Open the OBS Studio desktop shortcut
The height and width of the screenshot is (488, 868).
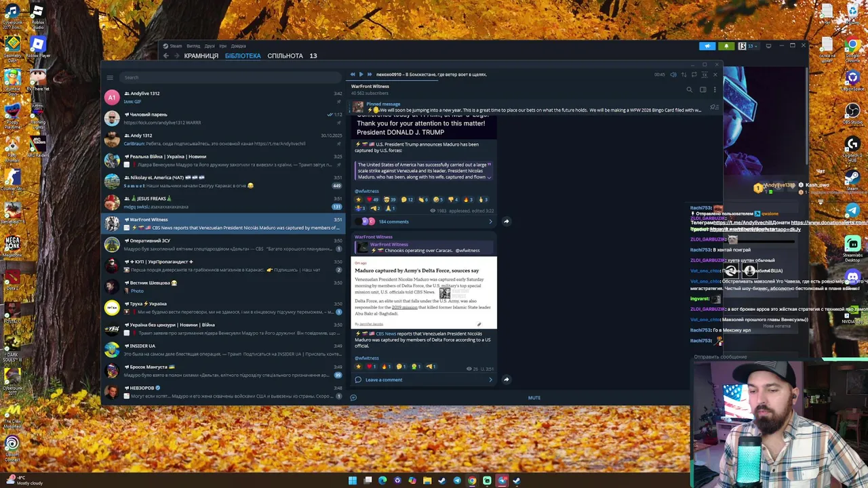click(x=853, y=113)
